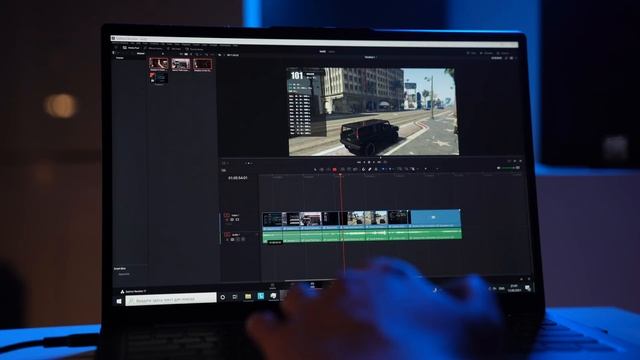The height and width of the screenshot is (360, 640).
Task: Disable the Video 1 track
Action: (238, 220)
